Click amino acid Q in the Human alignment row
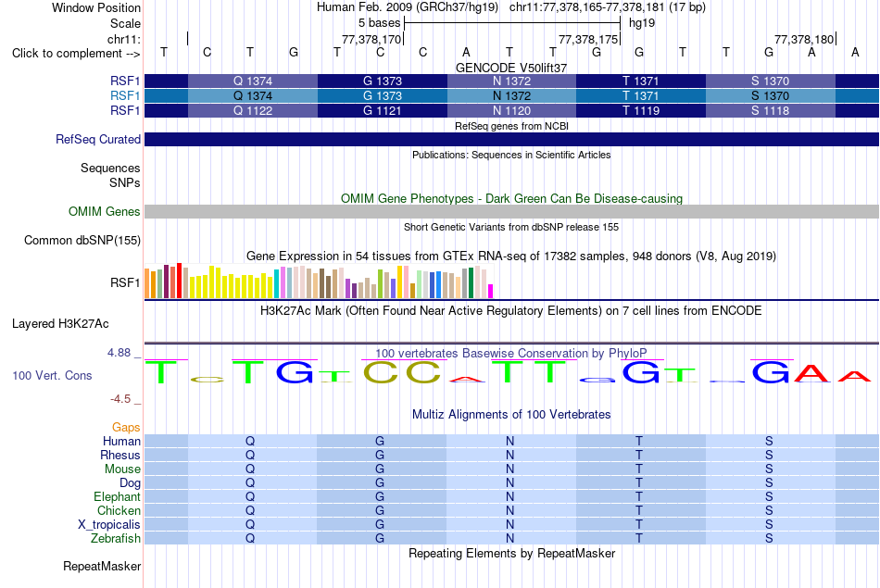Viewport: 880px width, 588px height. tap(250, 442)
